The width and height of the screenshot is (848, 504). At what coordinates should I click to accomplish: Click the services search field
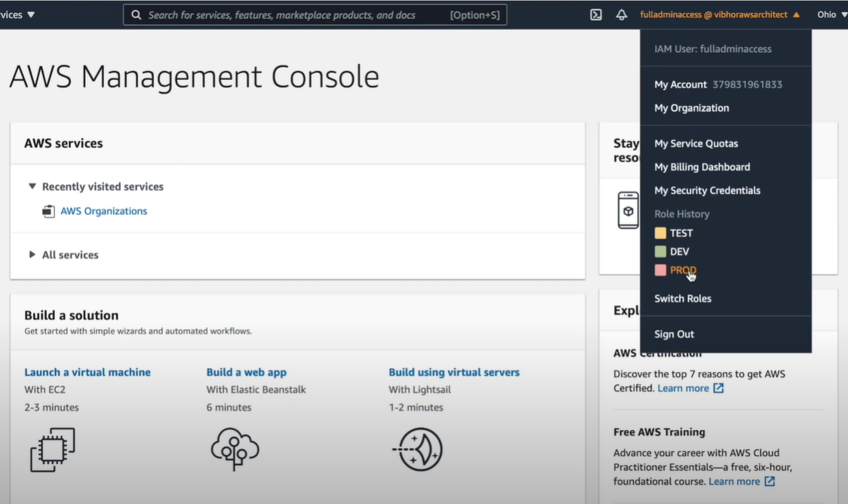coord(315,14)
